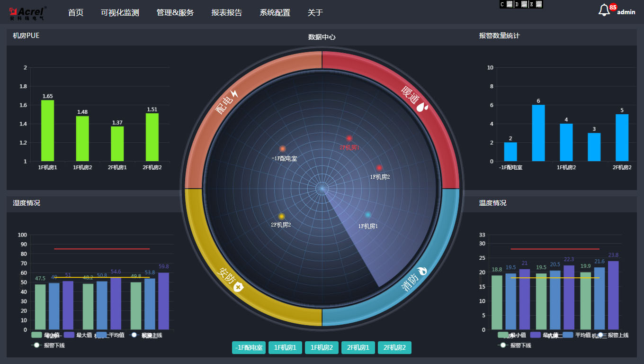The width and height of the screenshot is (644, 364).
Task: Click the alarm count bar labeled 2
Action: pos(510,152)
